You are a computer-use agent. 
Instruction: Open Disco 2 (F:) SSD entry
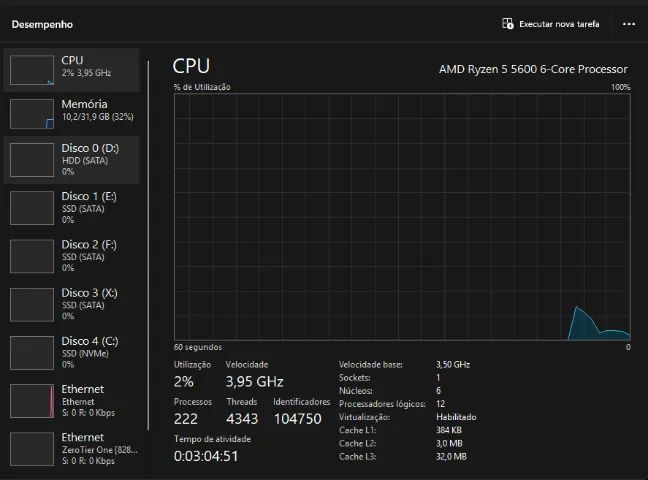point(71,256)
